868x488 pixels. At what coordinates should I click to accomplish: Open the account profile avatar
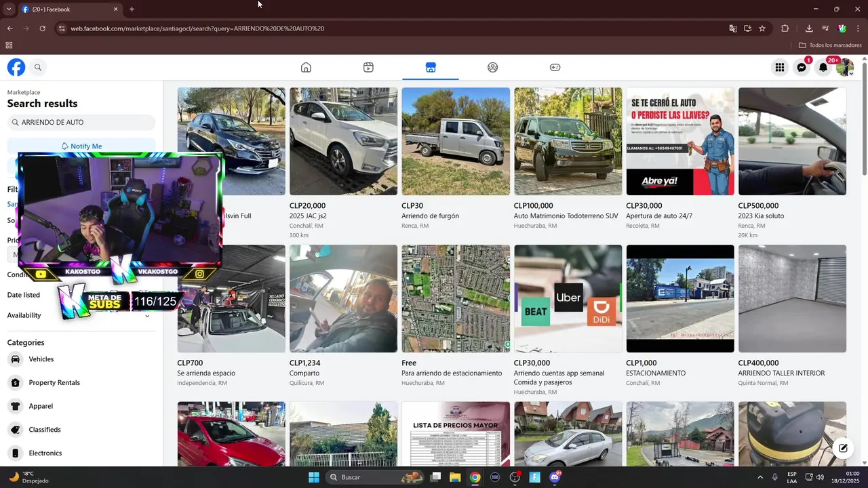[x=844, y=67]
